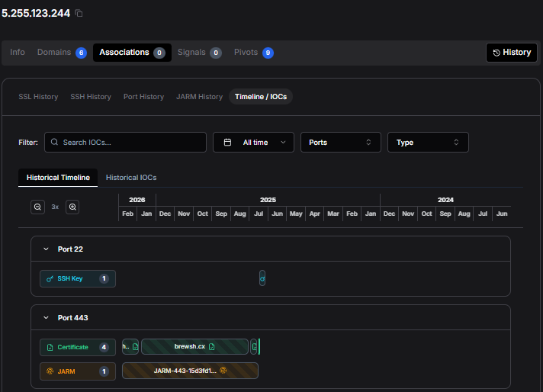
Task: Click the zoom in magnifier icon
Action: point(72,207)
